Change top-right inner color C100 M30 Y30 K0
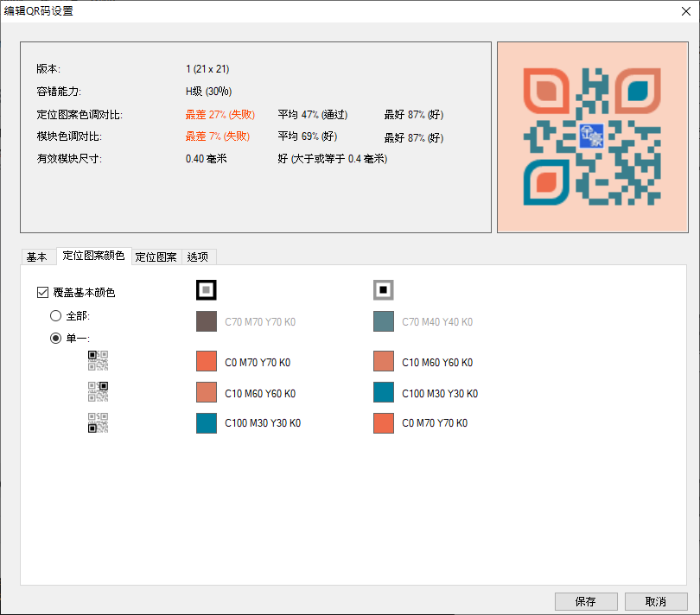Screen dimensions: 700x615 pos(384,392)
